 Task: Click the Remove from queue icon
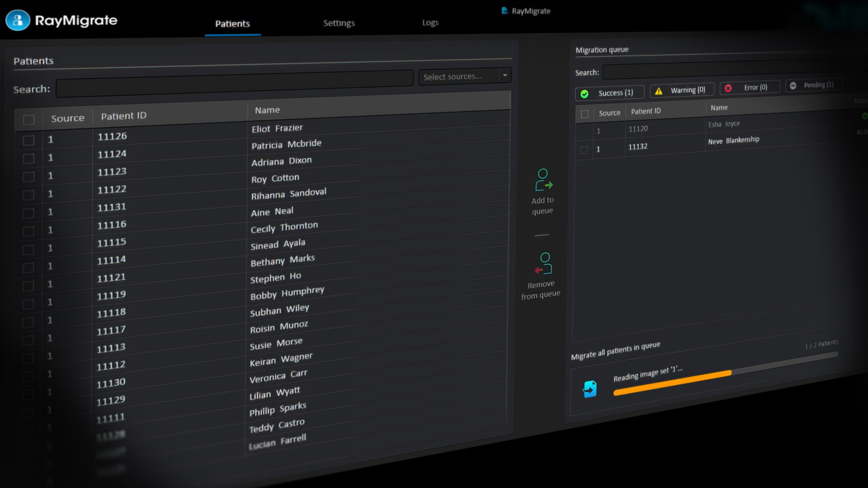tap(543, 263)
